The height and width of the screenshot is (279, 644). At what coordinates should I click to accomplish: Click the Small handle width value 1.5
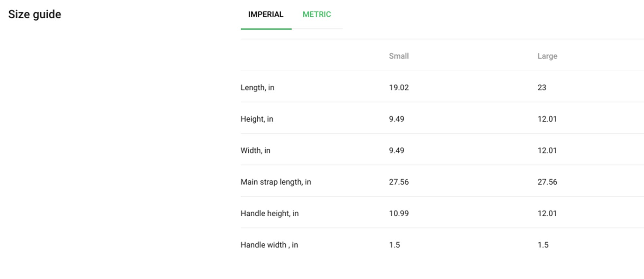click(394, 245)
